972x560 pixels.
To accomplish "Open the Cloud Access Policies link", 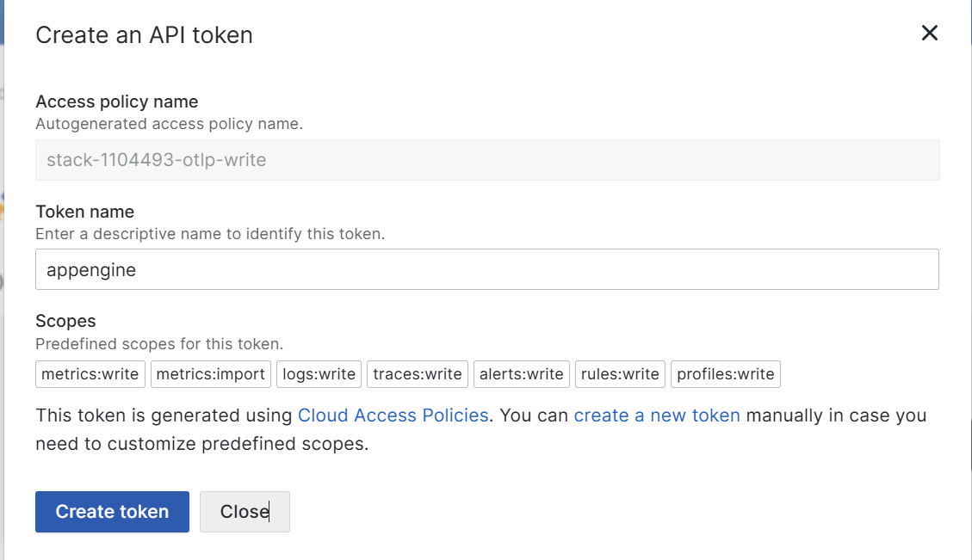I will [393, 415].
